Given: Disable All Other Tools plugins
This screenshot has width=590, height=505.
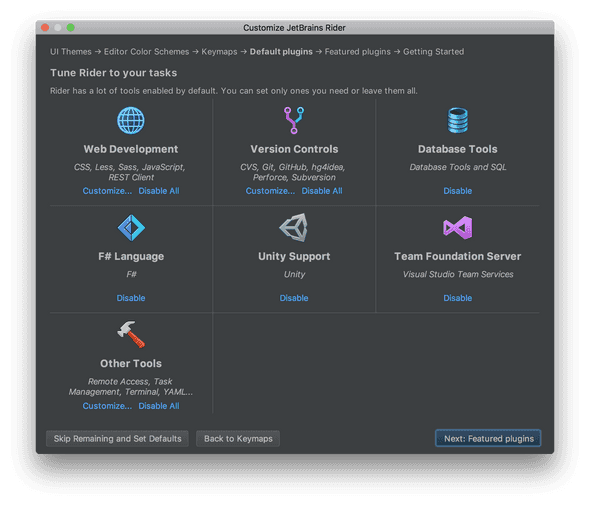Looking at the screenshot, I should click(x=159, y=406).
